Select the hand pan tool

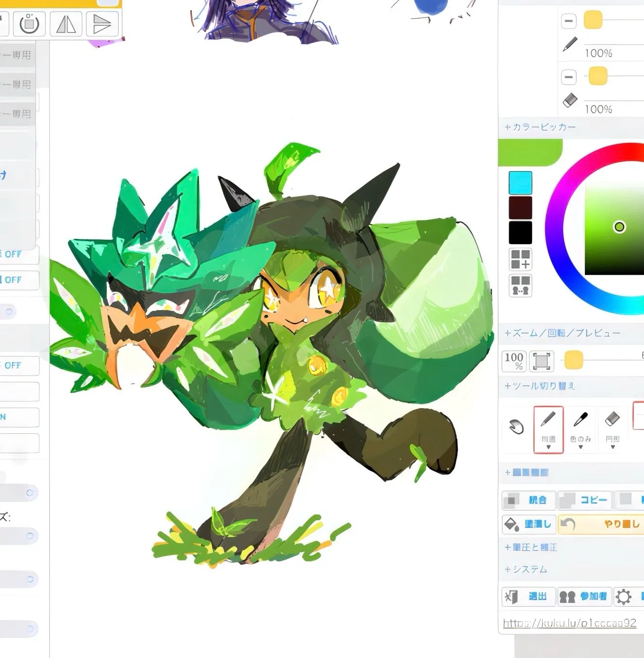click(x=516, y=427)
